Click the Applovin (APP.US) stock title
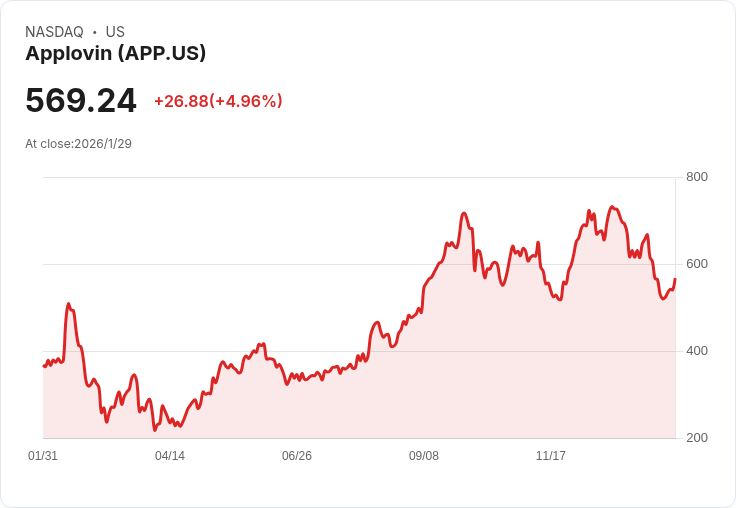Image resolution: width=736 pixels, height=508 pixels. pos(115,53)
